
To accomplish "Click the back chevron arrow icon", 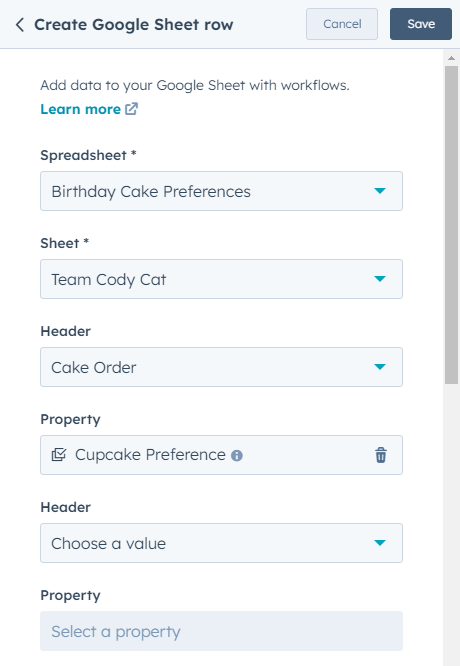I will (x=20, y=25).
